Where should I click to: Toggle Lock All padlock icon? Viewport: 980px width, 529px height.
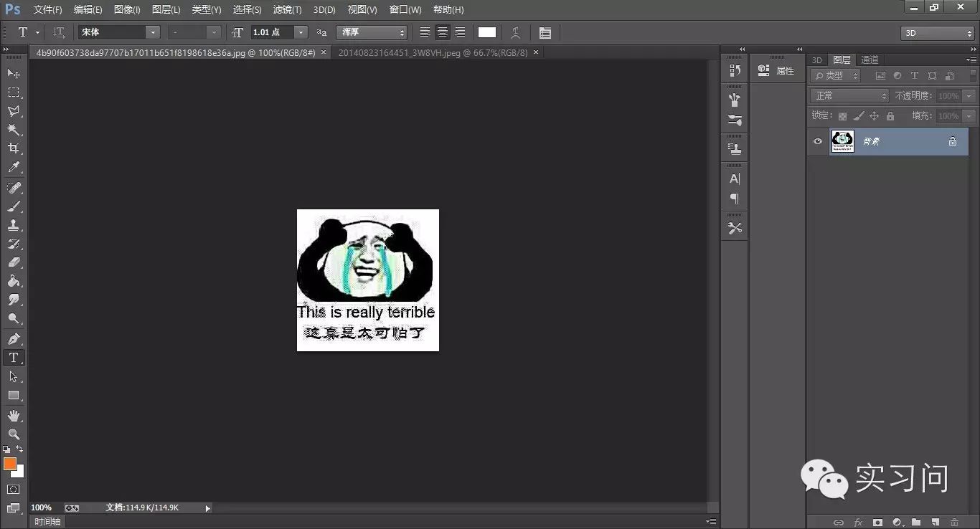click(x=890, y=115)
